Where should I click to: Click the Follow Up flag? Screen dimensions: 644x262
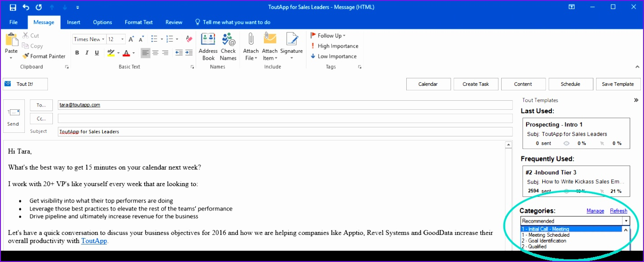[328, 35]
